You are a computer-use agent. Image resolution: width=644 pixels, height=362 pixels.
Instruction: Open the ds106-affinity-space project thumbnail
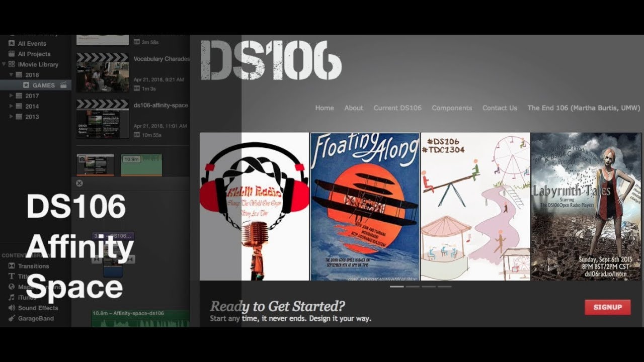[103, 119]
